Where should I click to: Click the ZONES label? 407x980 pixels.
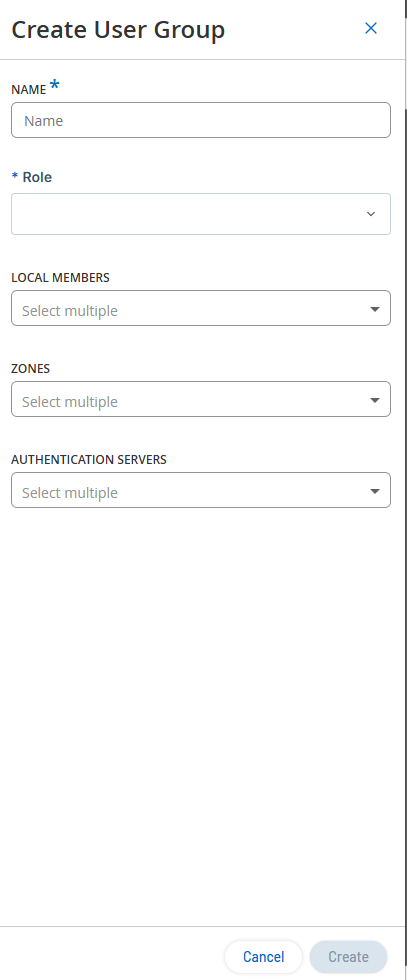(31, 369)
